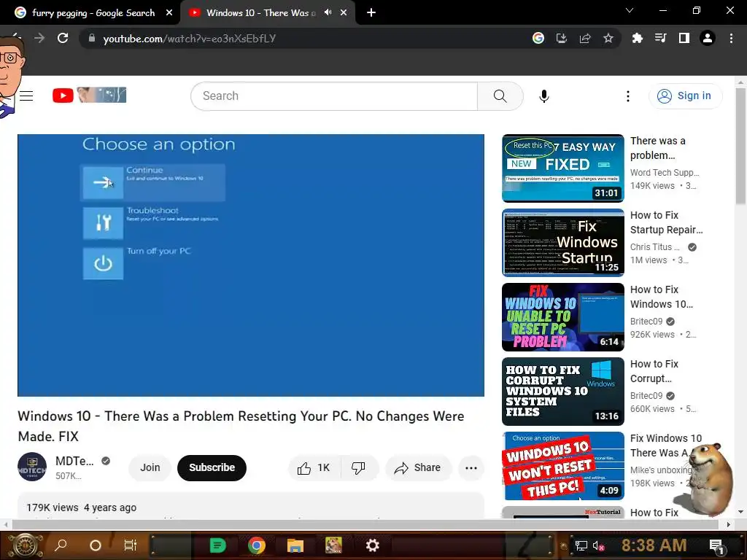Image resolution: width=747 pixels, height=560 pixels.
Task: Click the Sign in button
Action: 685,96
